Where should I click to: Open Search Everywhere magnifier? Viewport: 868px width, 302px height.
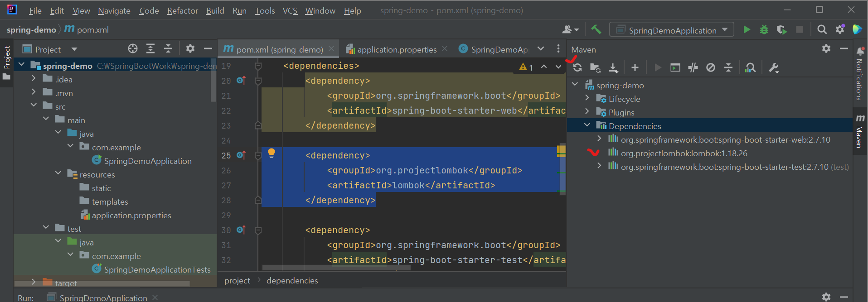click(822, 29)
